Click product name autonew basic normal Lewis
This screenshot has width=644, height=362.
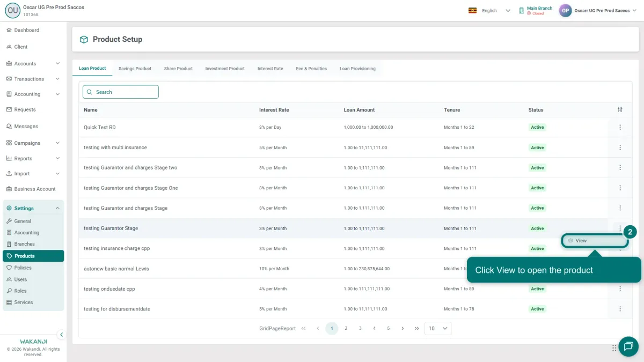coord(116,269)
